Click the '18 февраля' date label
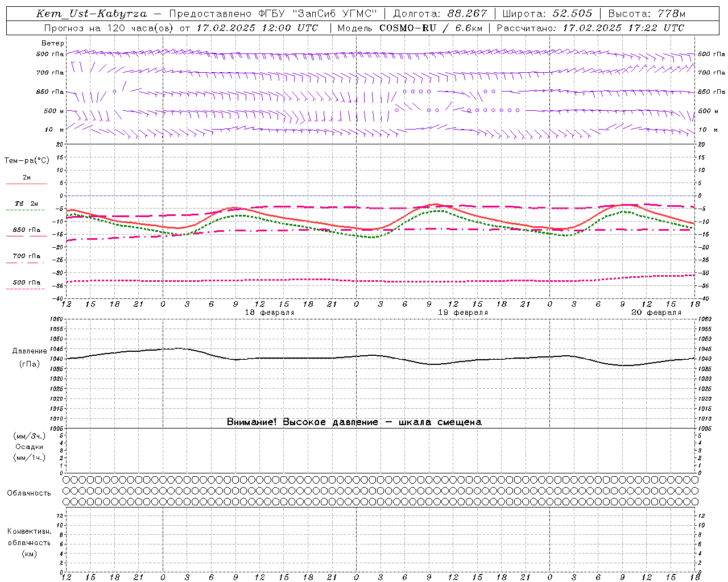The height and width of the screenshot is (582, 728). pos(270,313)
